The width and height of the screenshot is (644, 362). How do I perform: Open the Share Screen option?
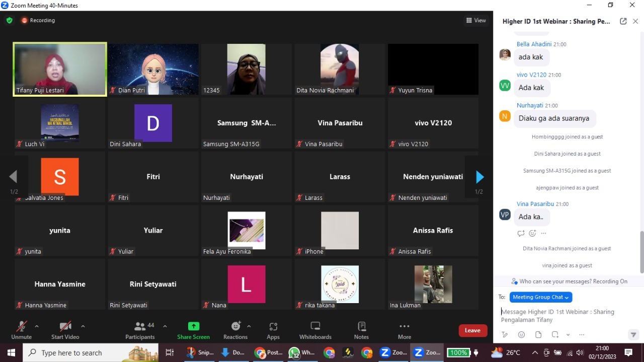(193, 330)
